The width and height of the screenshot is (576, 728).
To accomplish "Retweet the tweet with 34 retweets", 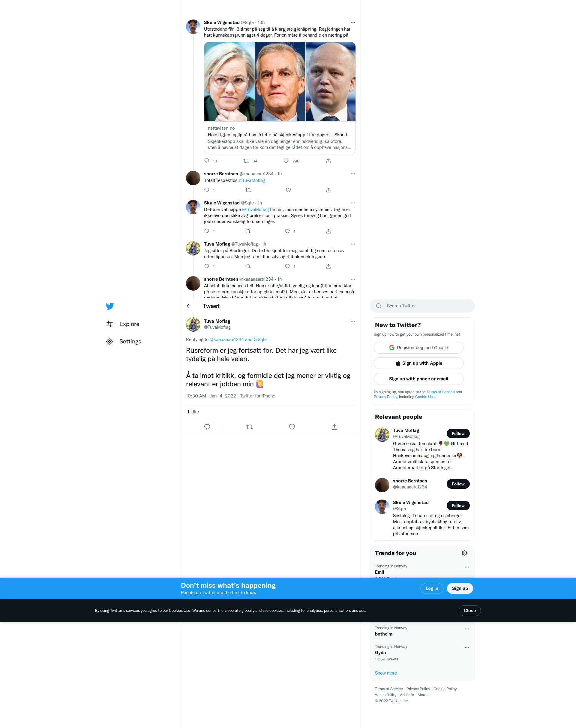I will [246, 161].
